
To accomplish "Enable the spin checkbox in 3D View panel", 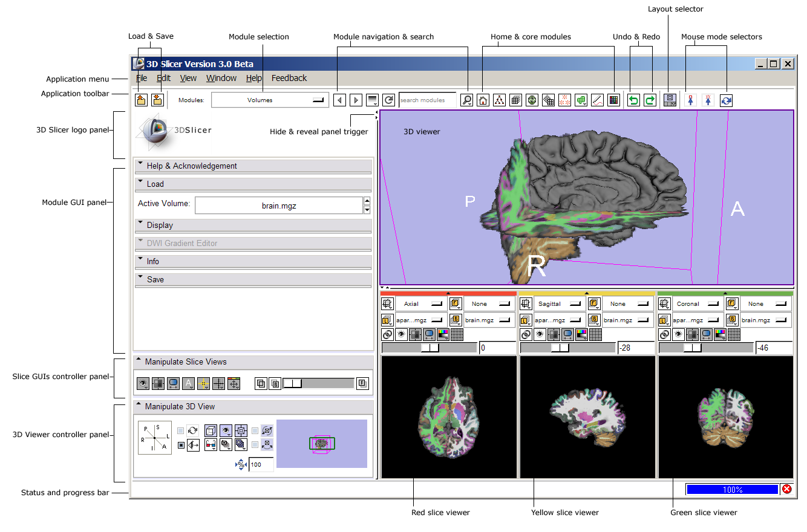I will [181, 430].
